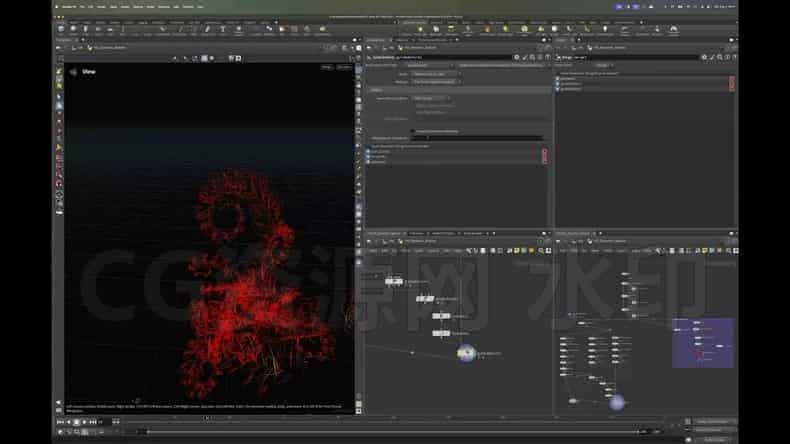This screenshot has height=444, width=790.
Task: Open the Apple menu
Action: coord(56,7)
